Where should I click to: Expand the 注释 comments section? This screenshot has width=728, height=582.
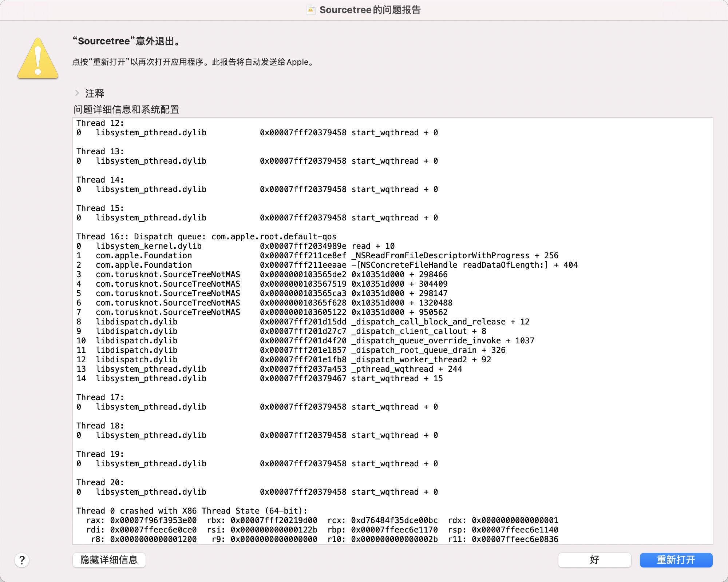click(x=77, y=93)
